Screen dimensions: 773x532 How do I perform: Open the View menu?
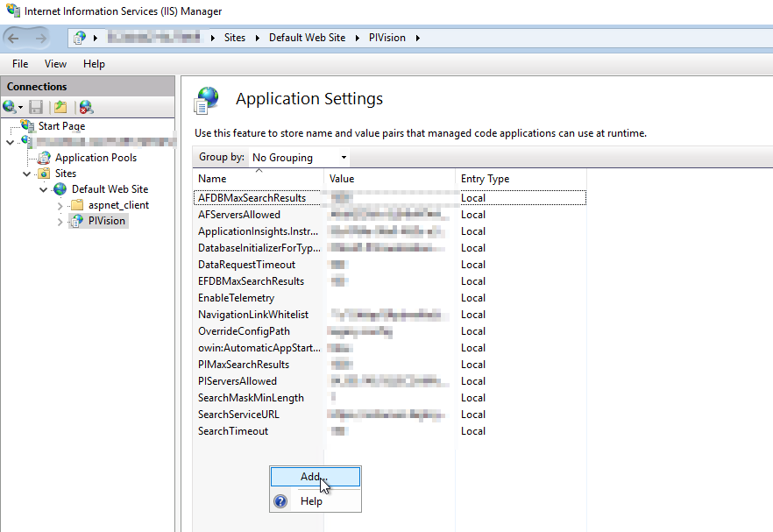[x=55, y=63]
